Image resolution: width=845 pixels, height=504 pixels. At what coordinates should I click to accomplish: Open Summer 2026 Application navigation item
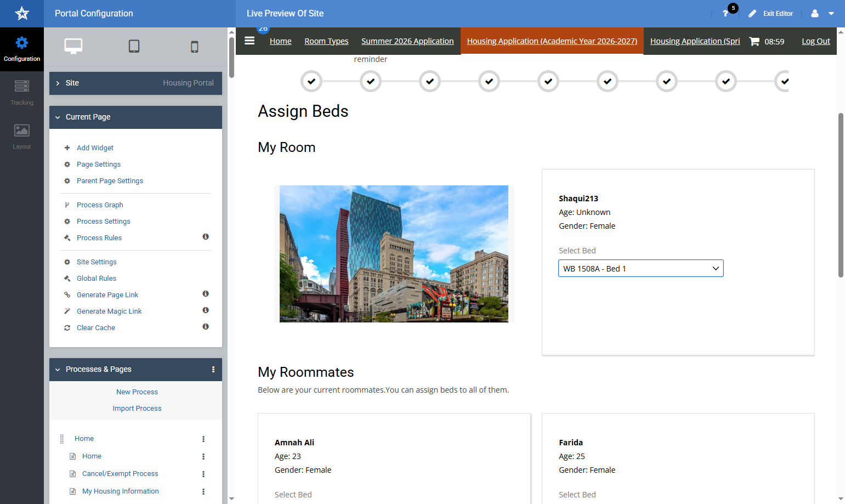[407, 41]
